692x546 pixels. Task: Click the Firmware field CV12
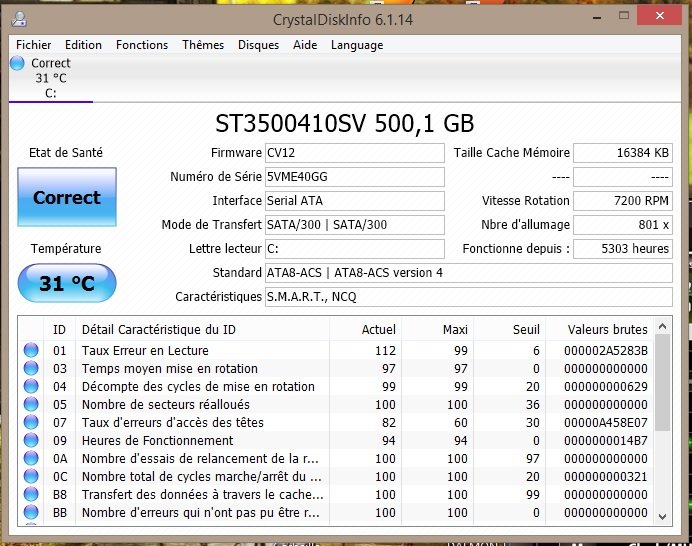(x=354, y=153)
